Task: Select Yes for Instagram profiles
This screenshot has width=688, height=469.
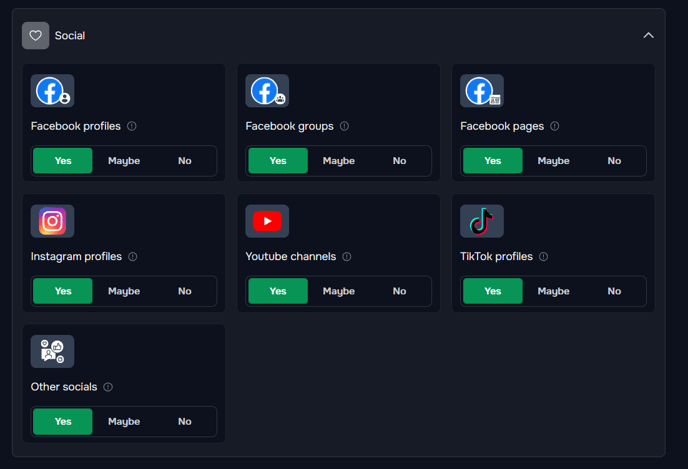Action: click(63, 291)
